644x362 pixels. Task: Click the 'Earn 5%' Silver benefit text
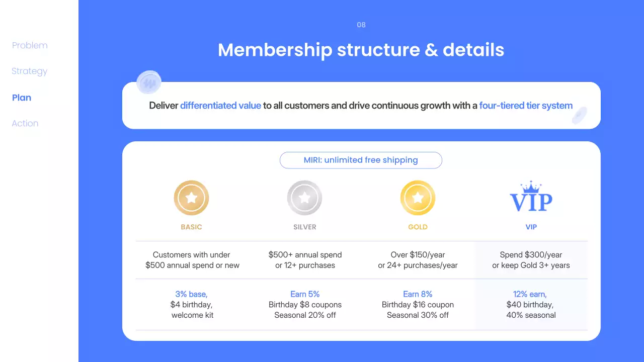coord(305,294)
